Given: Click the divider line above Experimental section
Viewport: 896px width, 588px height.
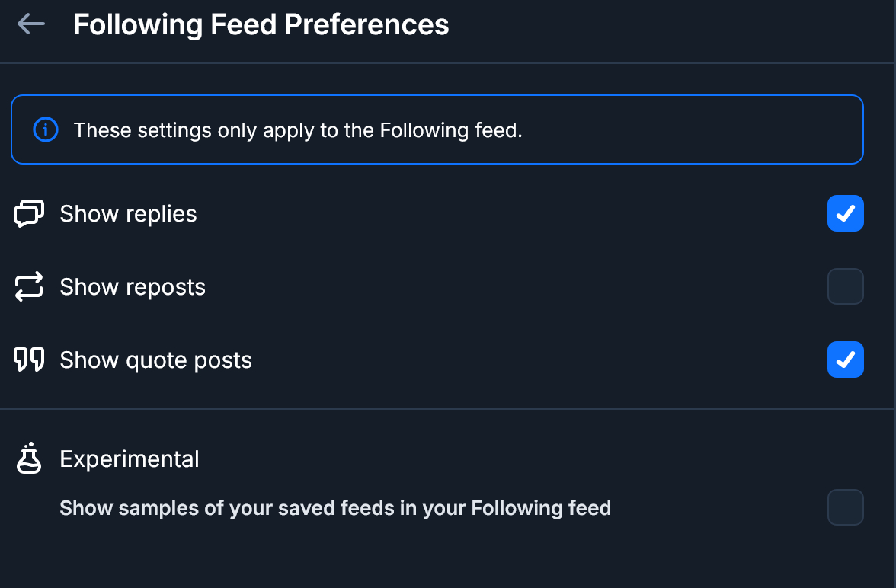Looking at the screenshot, I should pyautogui.click(x=448, y=409).
